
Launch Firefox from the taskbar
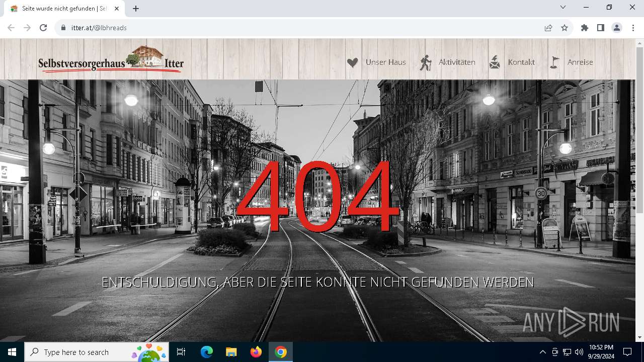coord(256,352)
